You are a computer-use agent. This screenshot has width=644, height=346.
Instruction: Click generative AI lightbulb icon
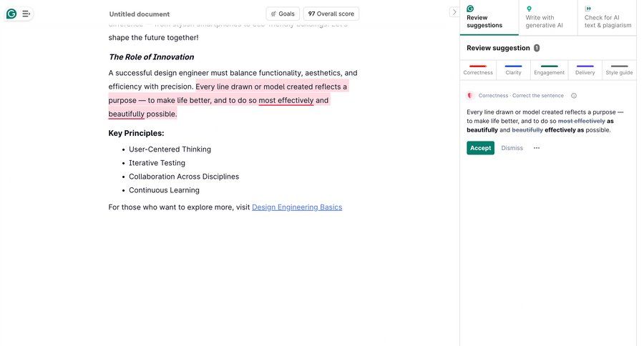tap(529, 9)
